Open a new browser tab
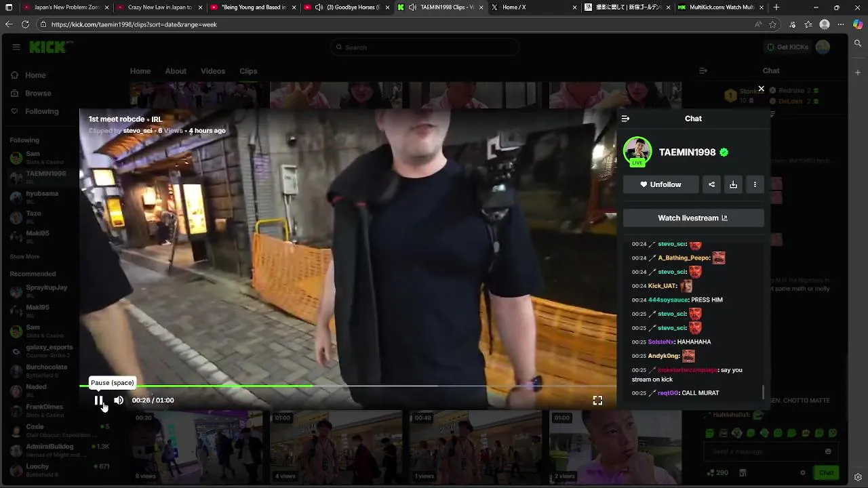The height and width of the screenshot is (488, 868). [776, 7]
